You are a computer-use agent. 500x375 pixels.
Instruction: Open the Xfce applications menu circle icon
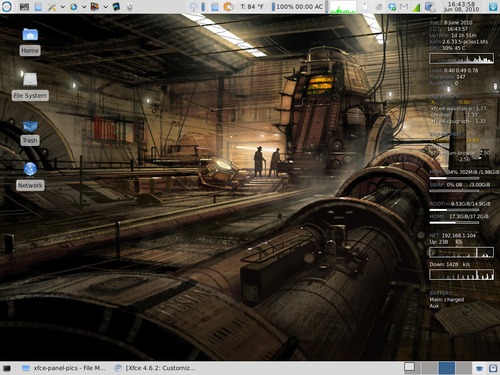(6, 6)
